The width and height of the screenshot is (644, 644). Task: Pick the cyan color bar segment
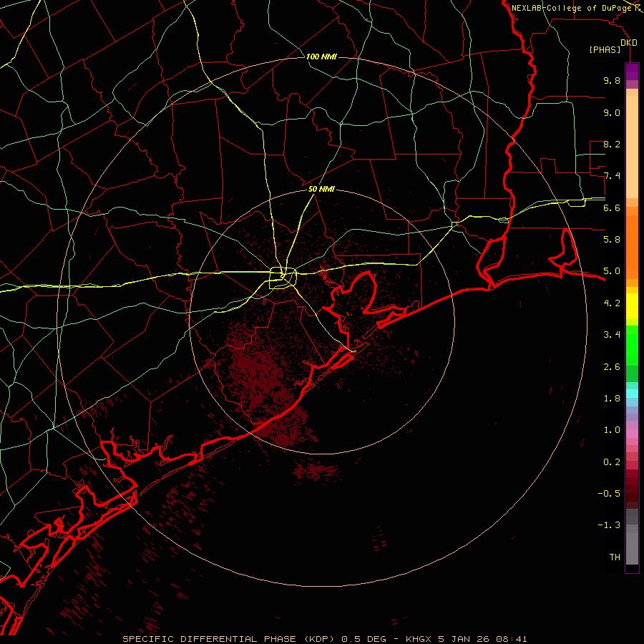pyautogui.click(x=632, y=394)
